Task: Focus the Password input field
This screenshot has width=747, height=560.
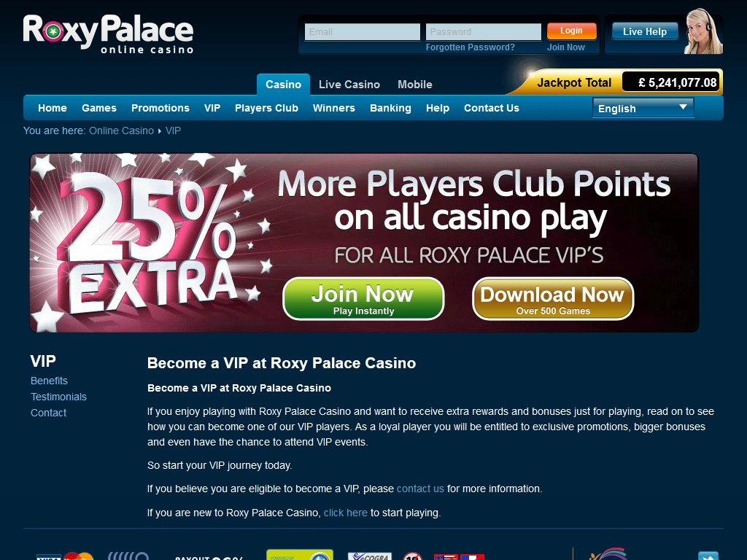Action: 484,32
